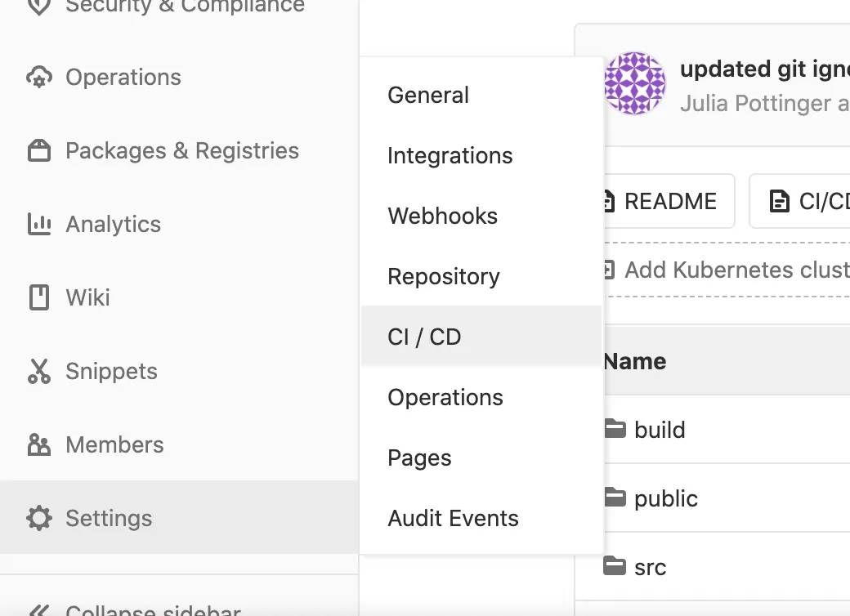The width and height of the screenshot is (850, 616).
Task: Click the Operations cloud gear icon in sidebar
Action: click(39, 77)
